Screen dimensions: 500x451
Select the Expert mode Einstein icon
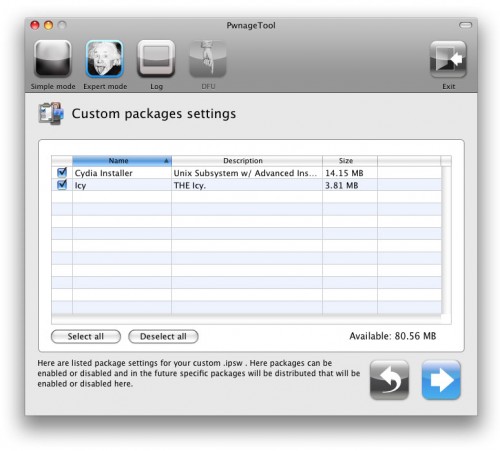click(x=105, y=59)
